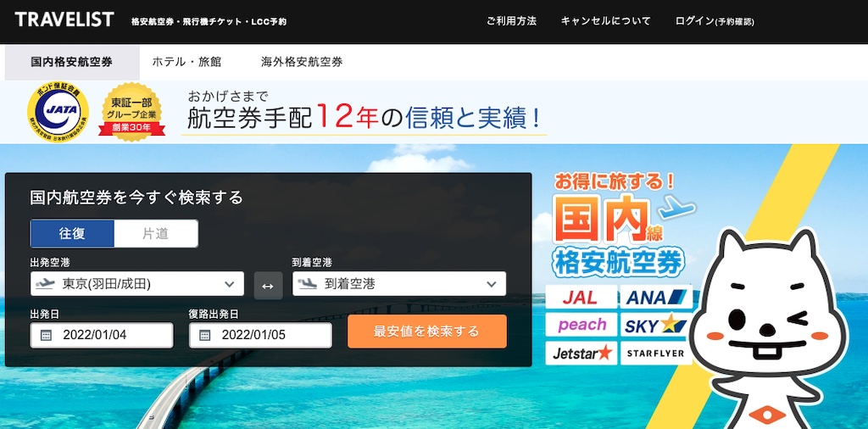Click the 復路出発日 date field
Viewport: 868px width, 429px height.
click(x=261, y=335)
